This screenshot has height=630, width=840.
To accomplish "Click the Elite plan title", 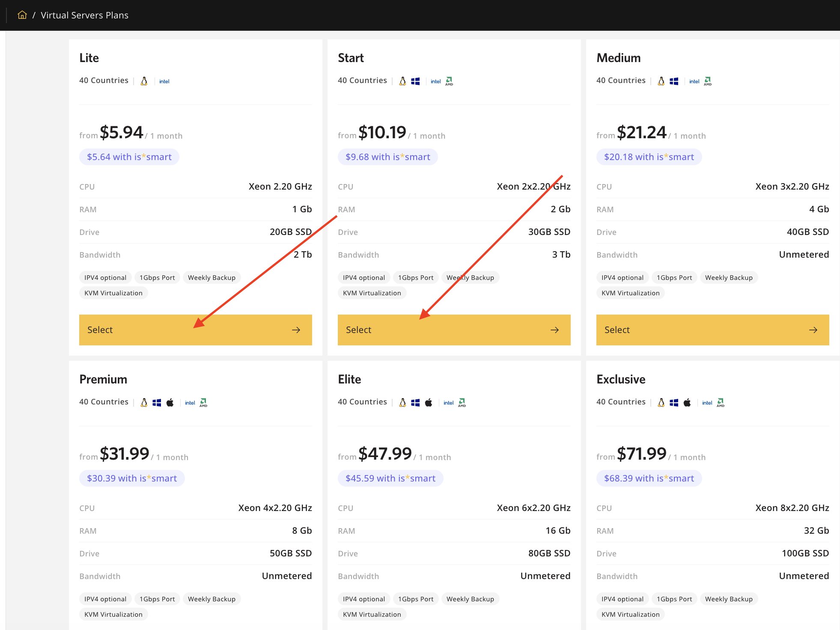I will tap(349, 379).
